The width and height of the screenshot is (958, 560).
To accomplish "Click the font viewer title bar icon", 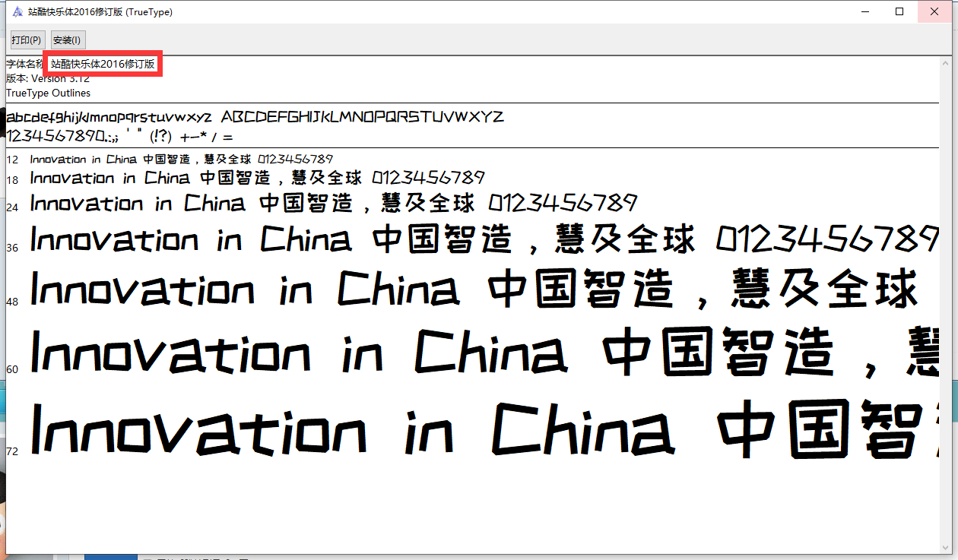I will click(17, 11).
